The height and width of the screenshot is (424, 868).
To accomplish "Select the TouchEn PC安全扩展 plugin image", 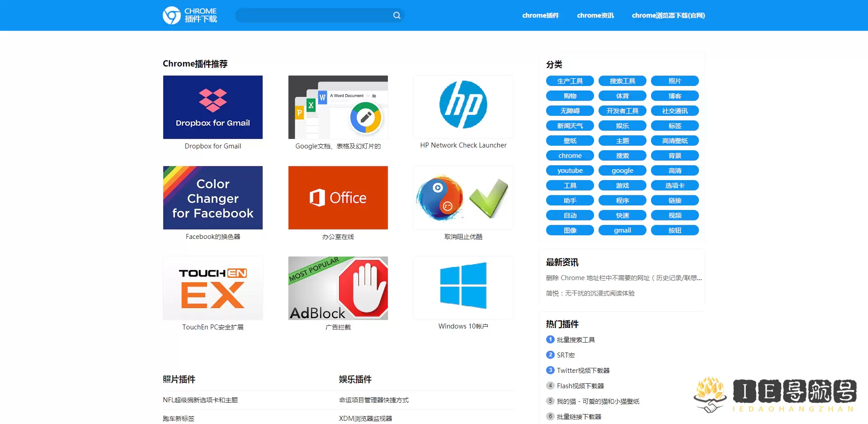I will pos(212,288).
